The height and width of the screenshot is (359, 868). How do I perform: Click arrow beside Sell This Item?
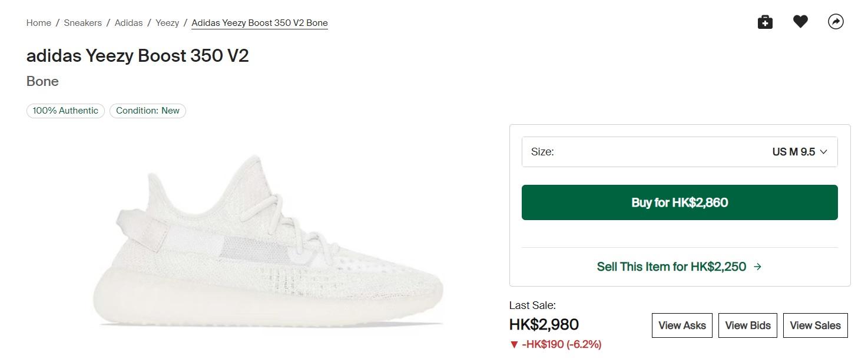[758, 267]
